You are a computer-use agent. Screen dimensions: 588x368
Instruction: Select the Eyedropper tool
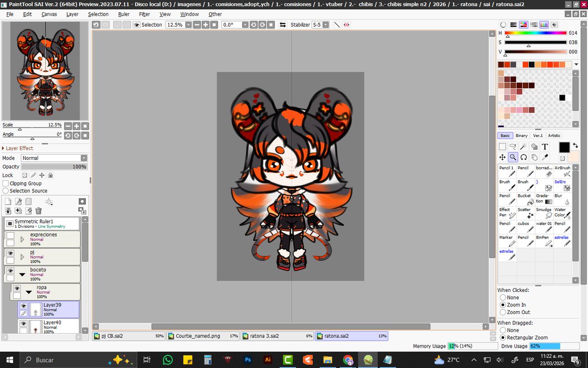coord(545,157)
